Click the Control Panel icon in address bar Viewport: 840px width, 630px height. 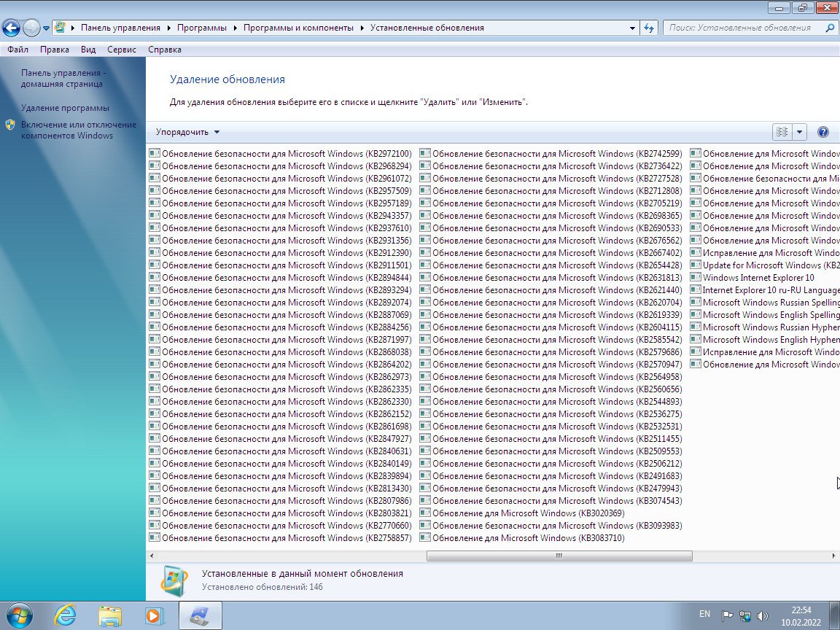coord(60,27)
